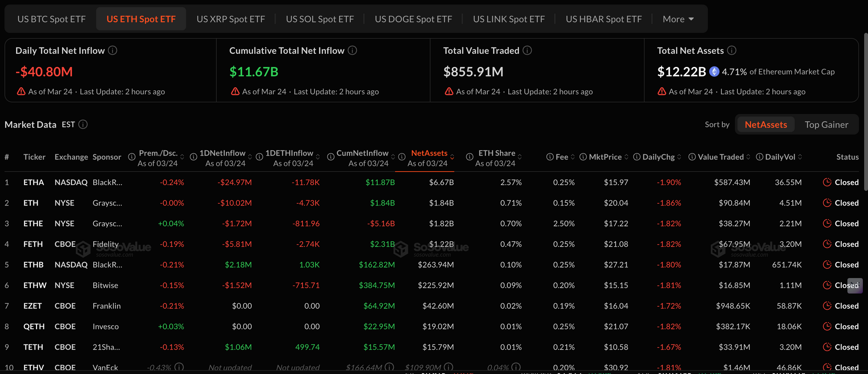Toggle sort arrows on DailyChg column

pyautogui.click(x=679, y=157)
